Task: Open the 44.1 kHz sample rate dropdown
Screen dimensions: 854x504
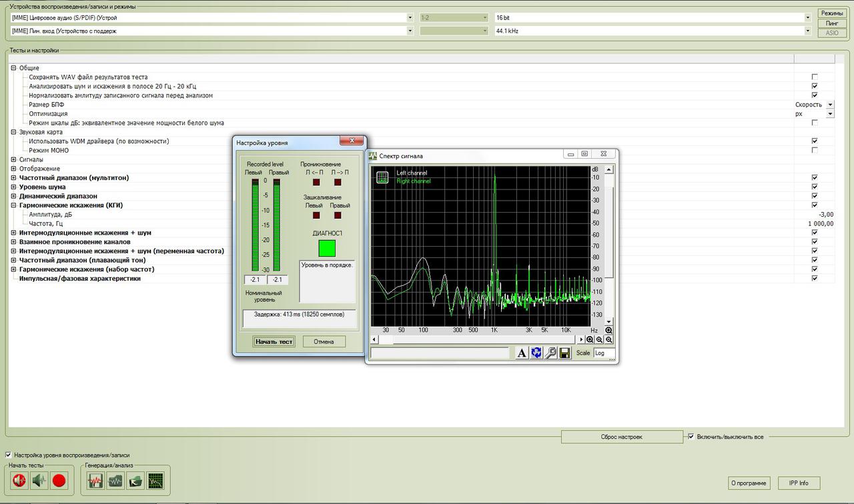Action: [653, 31]
